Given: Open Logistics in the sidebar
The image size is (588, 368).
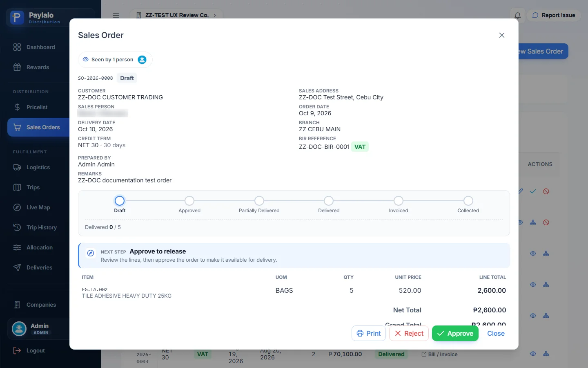Looking at the screenshot, I should pyautogui.click(x=38, y=167).
